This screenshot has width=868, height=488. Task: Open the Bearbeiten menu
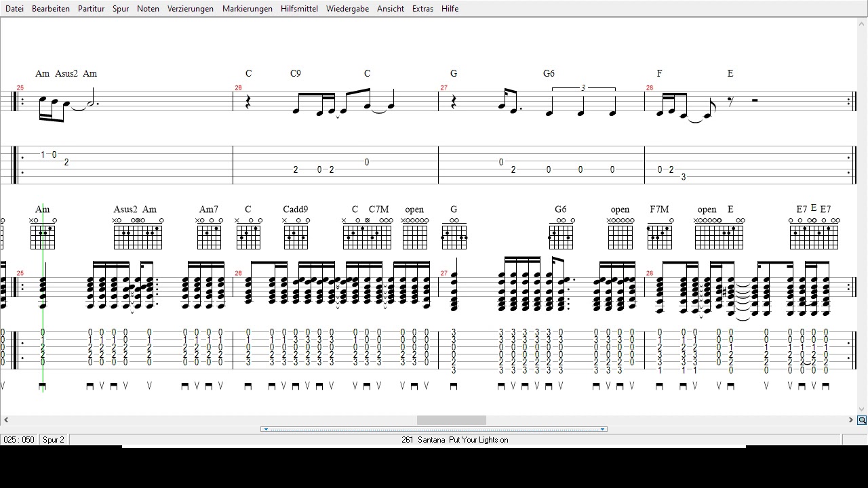pos(51,9)
